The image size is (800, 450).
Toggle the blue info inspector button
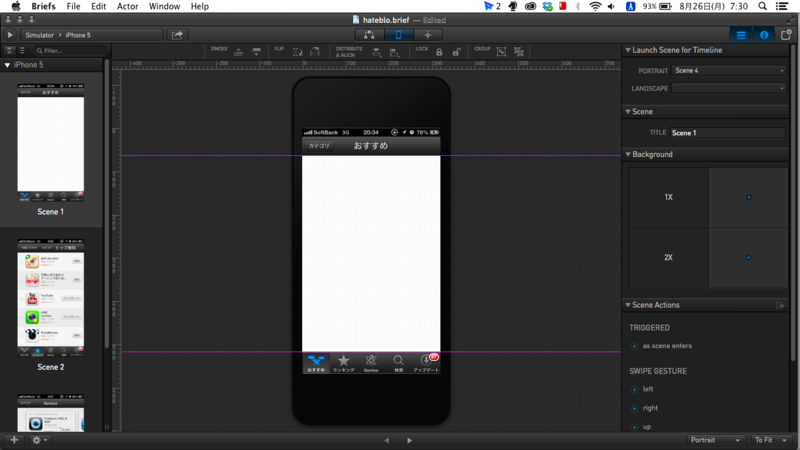coord(764,35)
